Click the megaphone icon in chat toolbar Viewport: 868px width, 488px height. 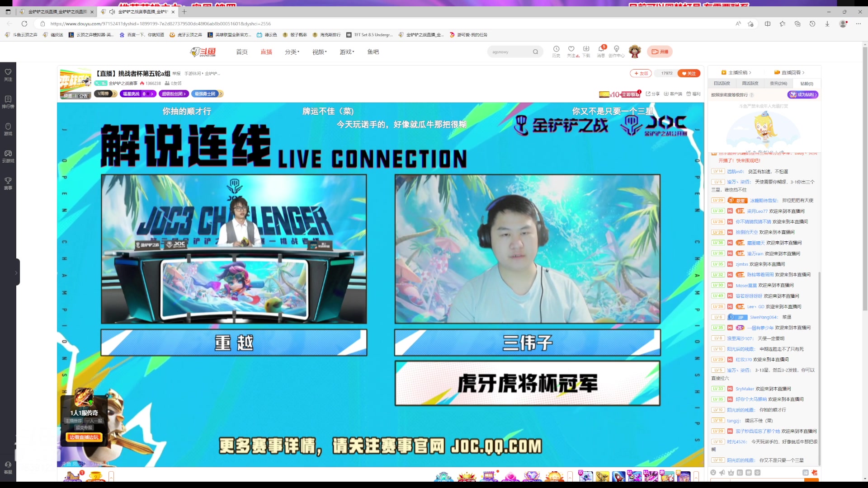pos(722,473)
